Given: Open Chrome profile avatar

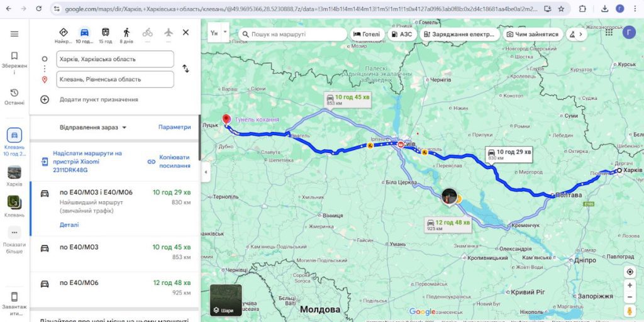Looking at the screenshot, I should (x=619, y=9).
